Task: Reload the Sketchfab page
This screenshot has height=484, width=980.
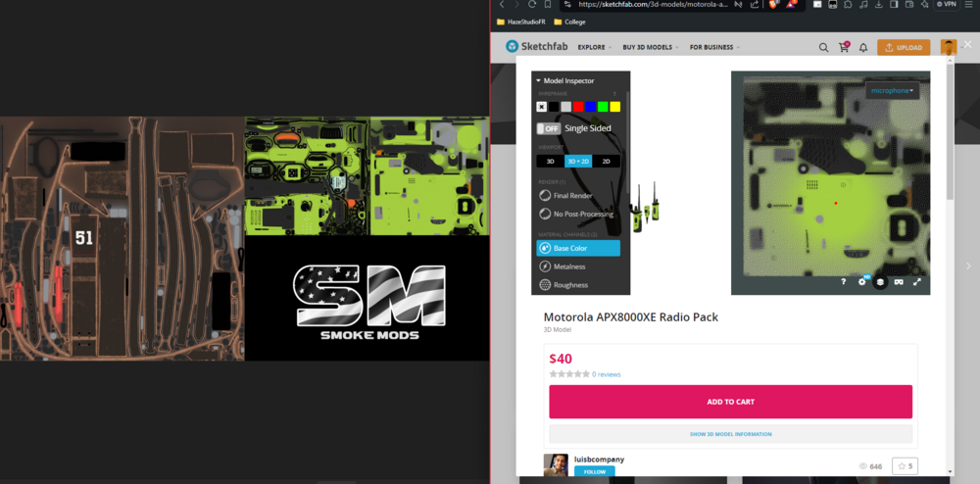Action: (532, 4)
